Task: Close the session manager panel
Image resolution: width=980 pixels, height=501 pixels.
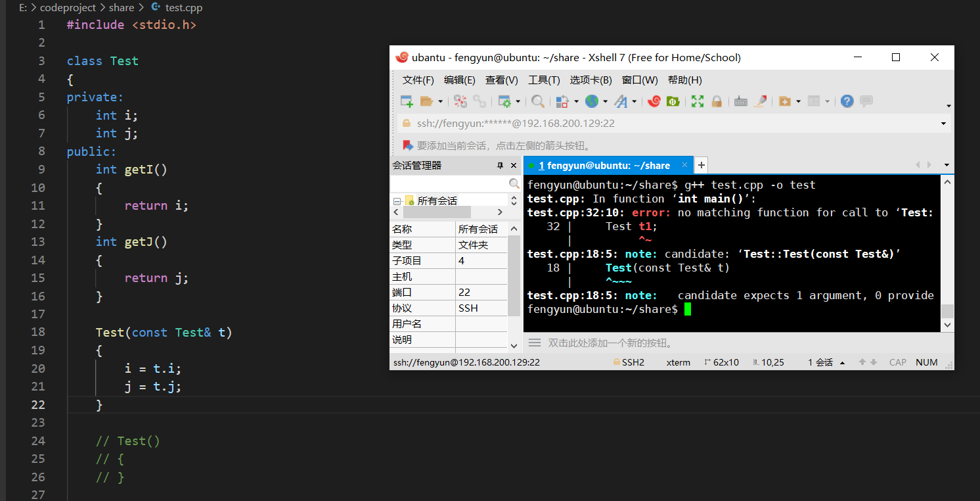Action: (514, 166)
